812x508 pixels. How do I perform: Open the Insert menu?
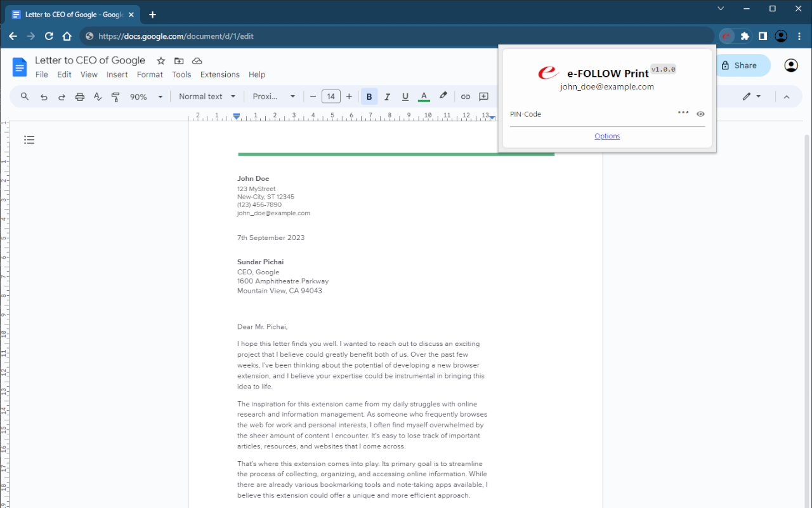(117, 74)
